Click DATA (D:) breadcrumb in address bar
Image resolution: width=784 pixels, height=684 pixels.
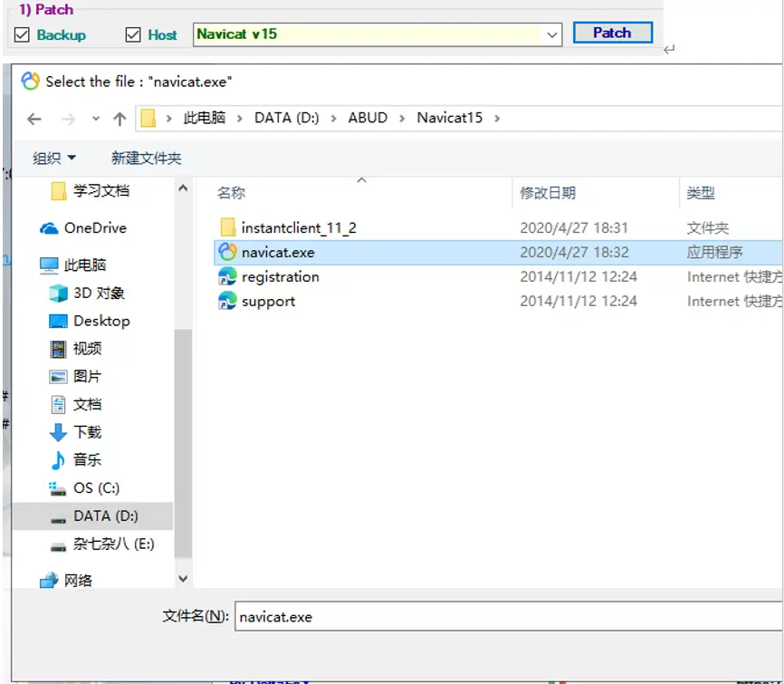(286, 118)
